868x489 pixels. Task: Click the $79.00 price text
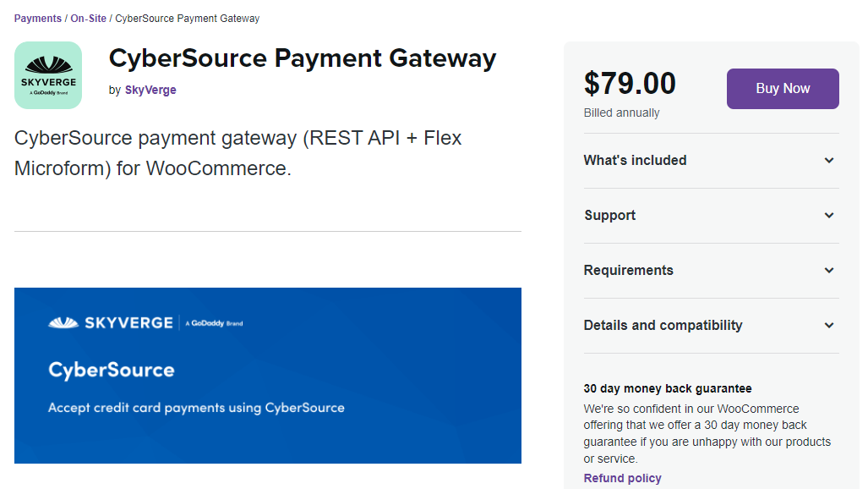click(630, 84)
